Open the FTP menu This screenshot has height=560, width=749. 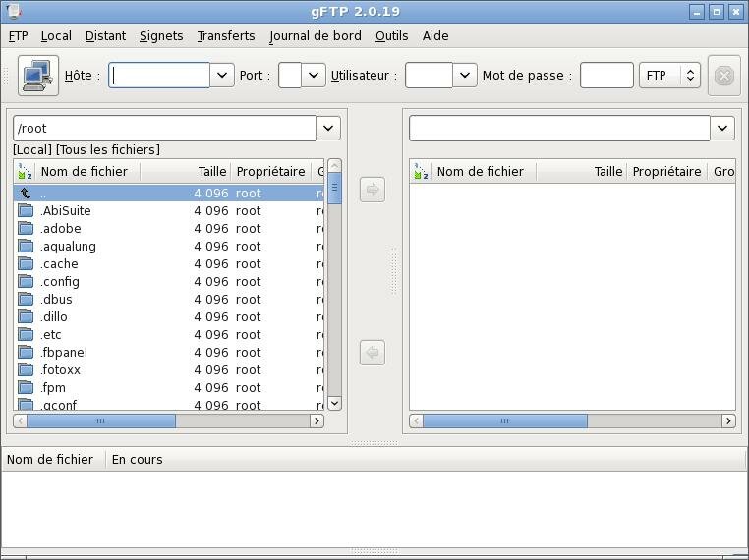click(x=18, y=36)
